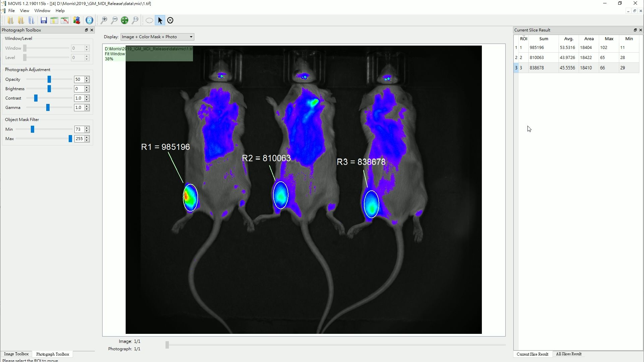Click the green fit-to-window icon
Viewport: 644px width, 362px height.
click(x=125, y=20)
